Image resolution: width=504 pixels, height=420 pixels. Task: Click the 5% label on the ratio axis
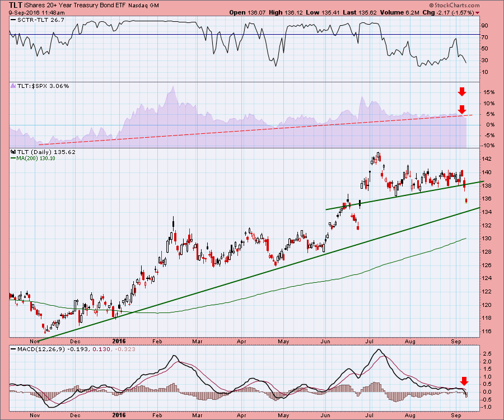click(490, 114)
